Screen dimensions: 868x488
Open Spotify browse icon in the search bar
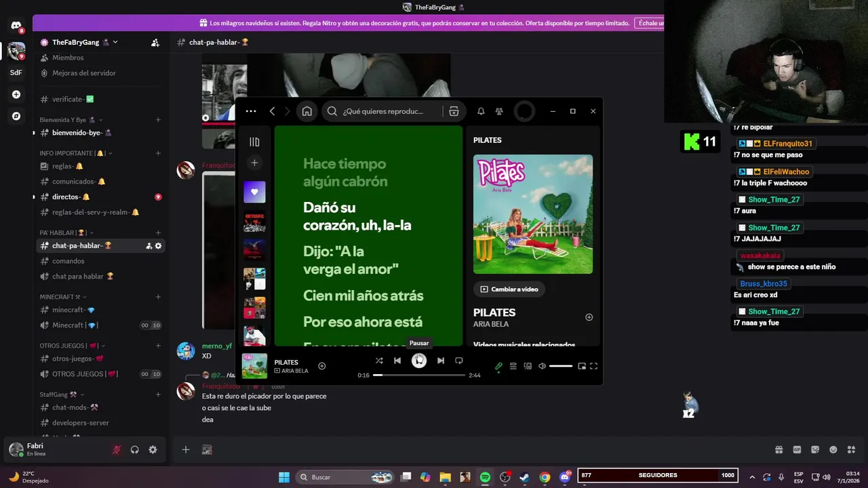454,111
